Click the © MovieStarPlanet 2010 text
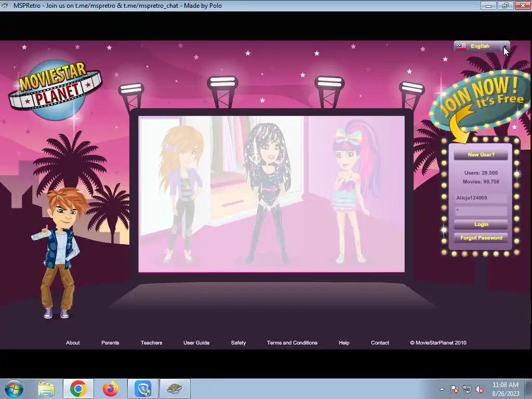 coord(438,343)
